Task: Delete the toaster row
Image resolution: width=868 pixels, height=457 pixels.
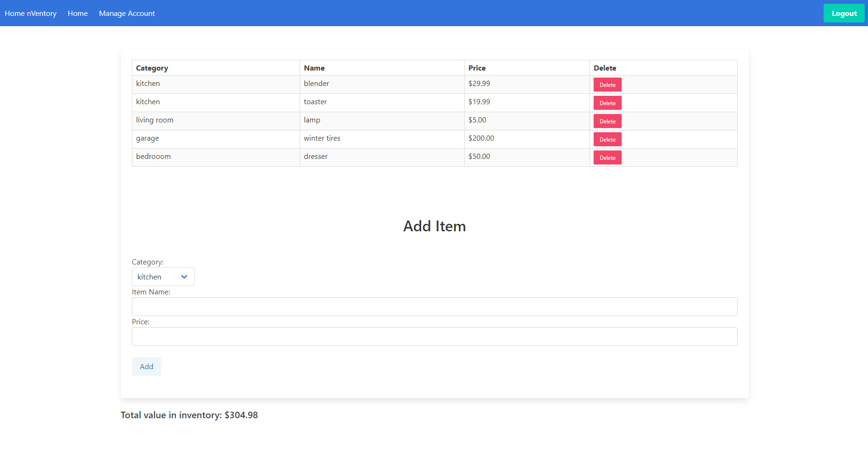Action: click(x=607, y=103)
